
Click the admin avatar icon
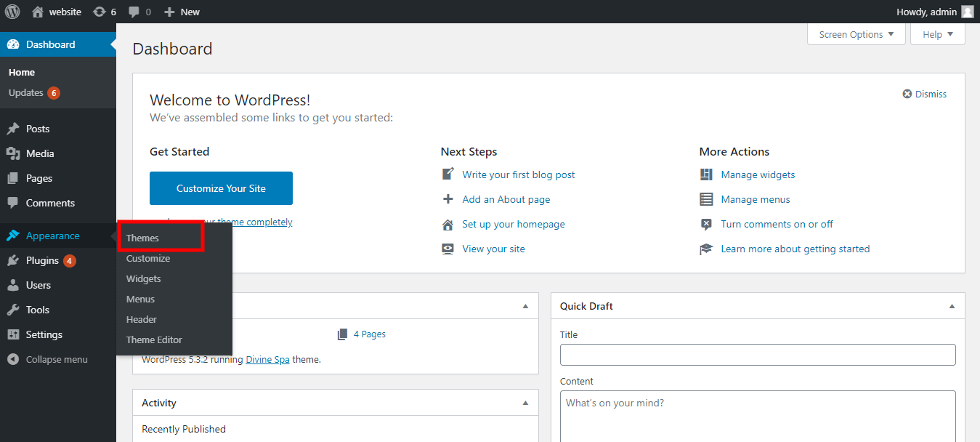point(967,12)
